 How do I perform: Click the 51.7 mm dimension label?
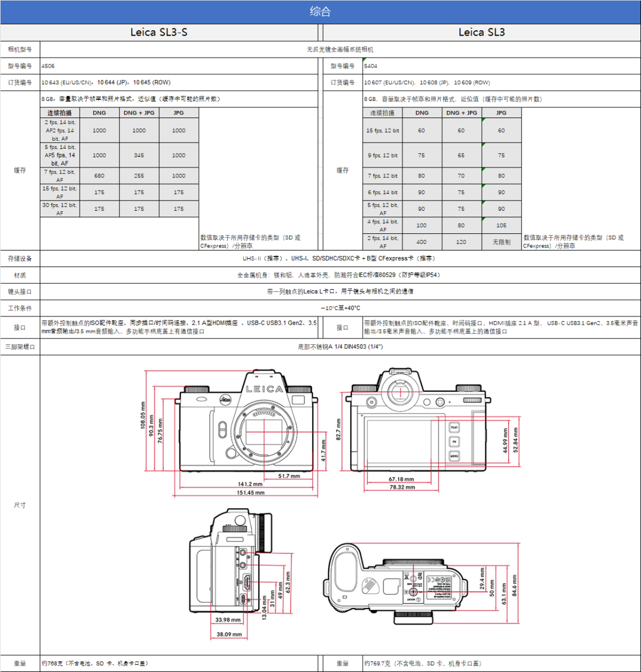(x=289, y=476)
